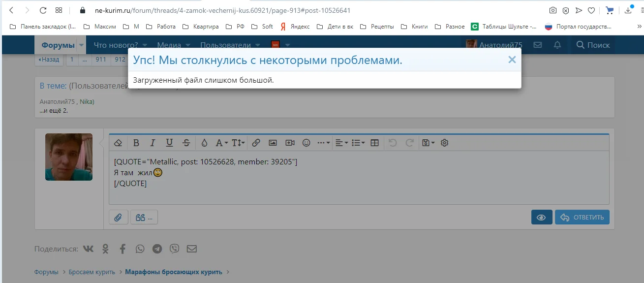Add page to bookmarks with heart icon

click(591, 10)
